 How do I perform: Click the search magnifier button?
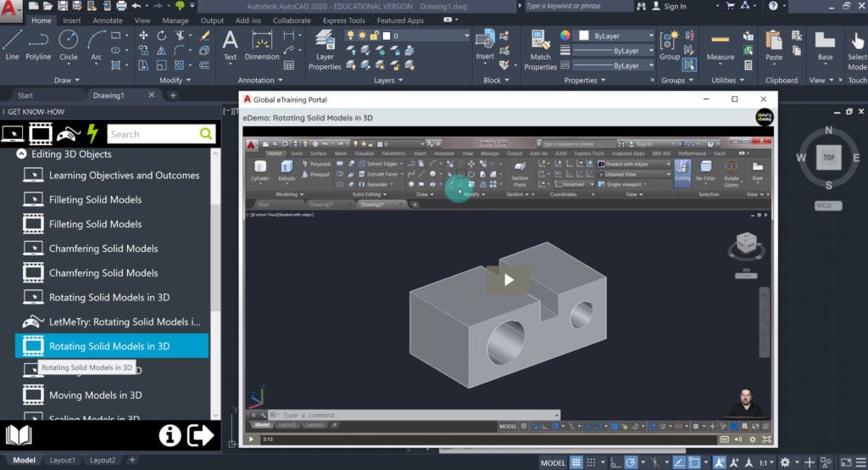pyautogui.click(x=206, y=133)
